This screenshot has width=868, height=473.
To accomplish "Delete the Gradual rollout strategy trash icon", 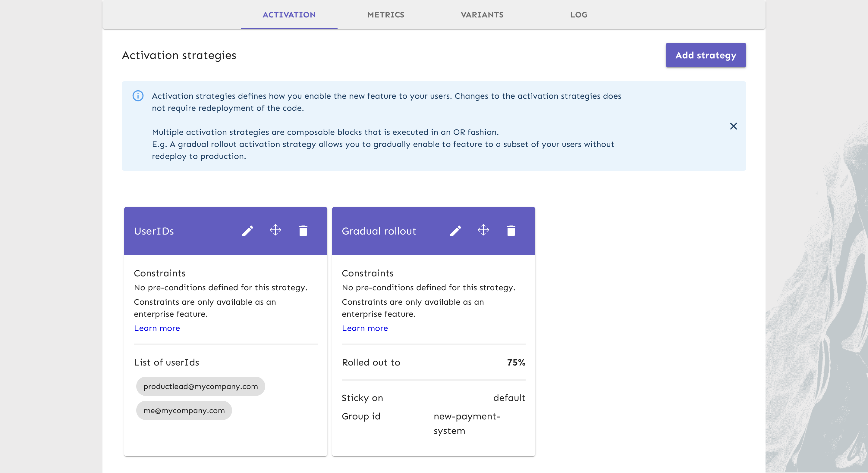I will [511, 231].
